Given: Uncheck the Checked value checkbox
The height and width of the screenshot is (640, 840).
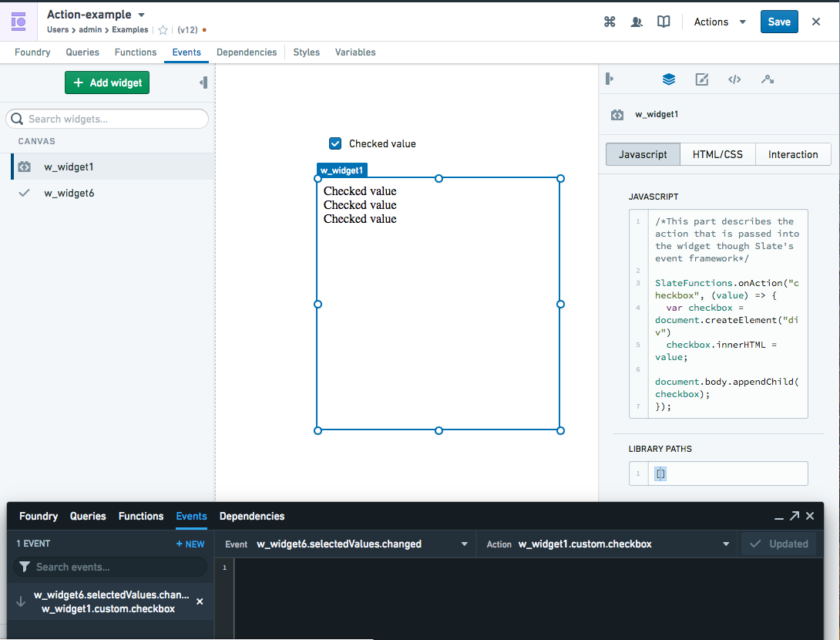Looking at the screenshot, I should click(335, 143).
